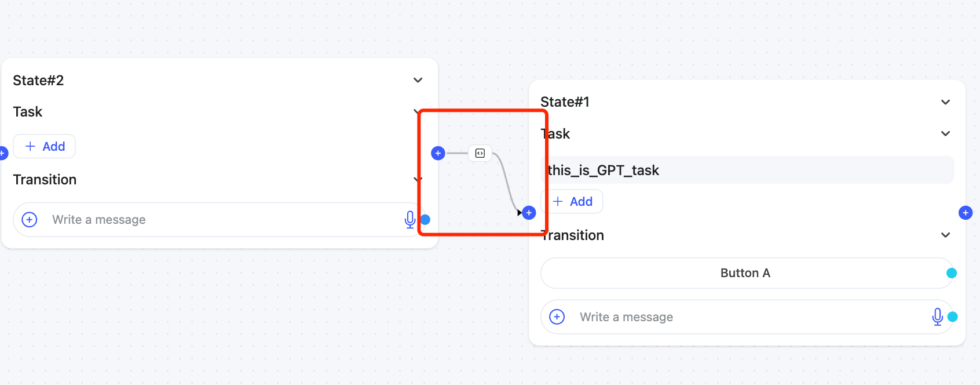Click Add under Task in State#2
Screen dimensions: 980x385
click(45, 147)
